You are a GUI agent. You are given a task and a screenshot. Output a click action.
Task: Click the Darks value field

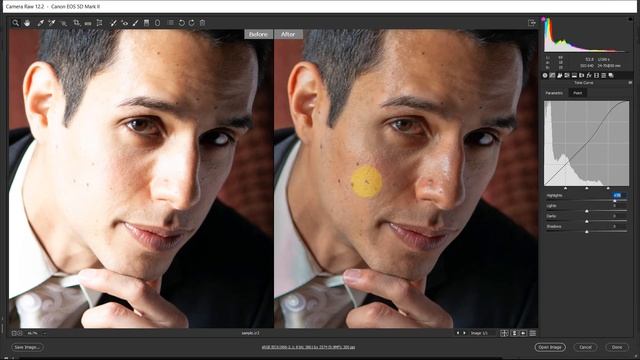pyautogui.click(x=617, y=216)
